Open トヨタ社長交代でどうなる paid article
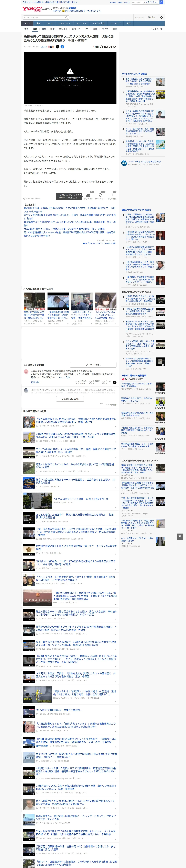Image resolution: width=186 pixels, height=868 pixels. click(137, 385)
